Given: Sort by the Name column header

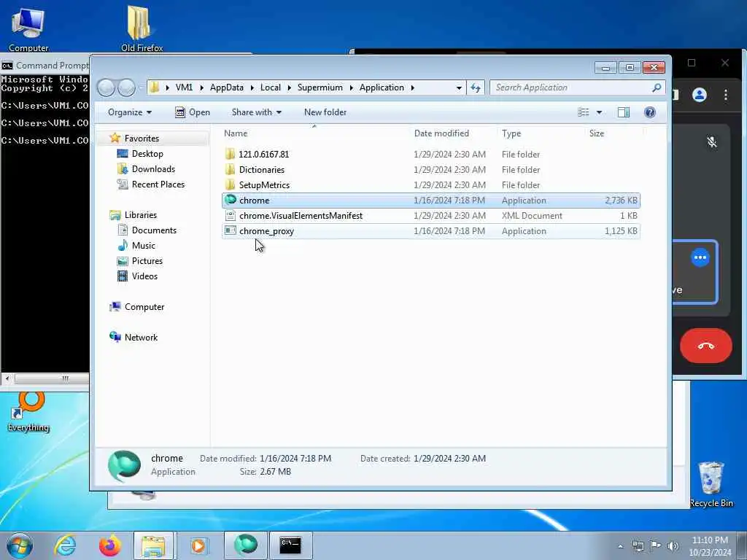Looking at the screenshot, I should 314,133.
